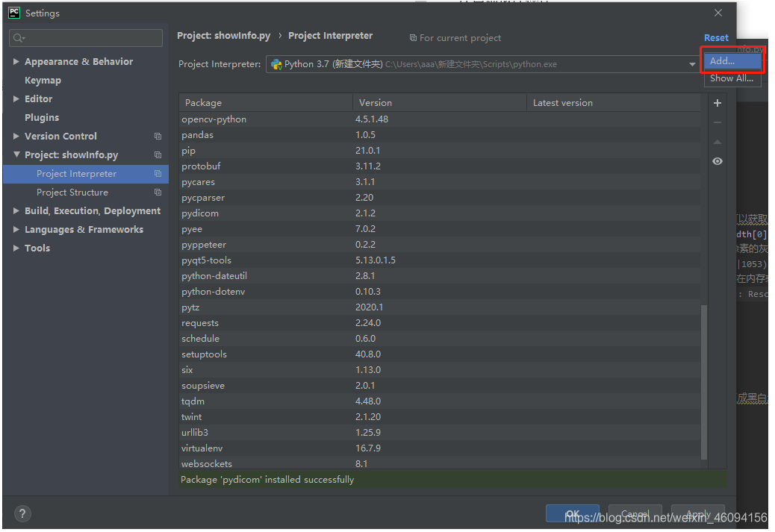The width and height of the screenshot is (775, 532).
Task: Select the twint package row
Action: (440, 417)
